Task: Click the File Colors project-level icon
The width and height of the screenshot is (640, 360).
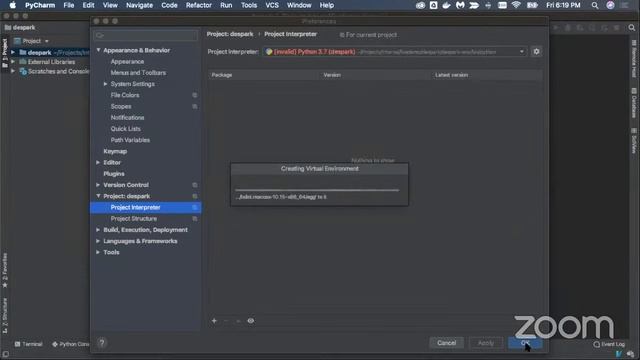Action: coord(195,95)
